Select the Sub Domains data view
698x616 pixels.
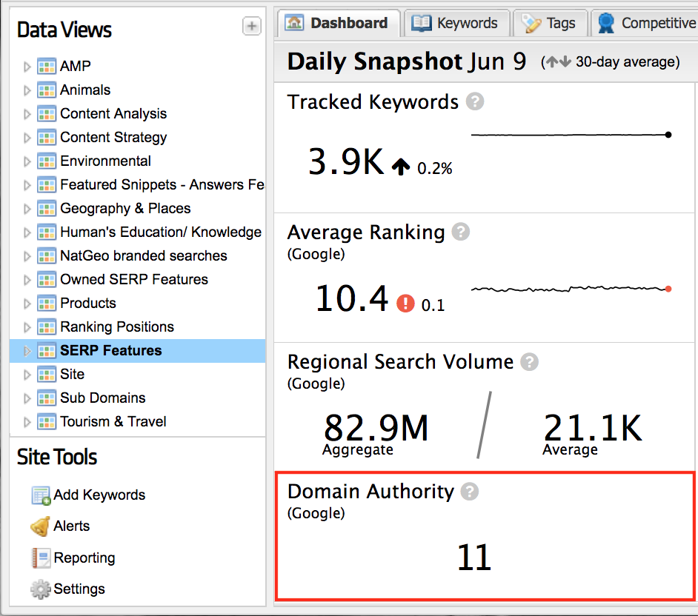[102, 398]
